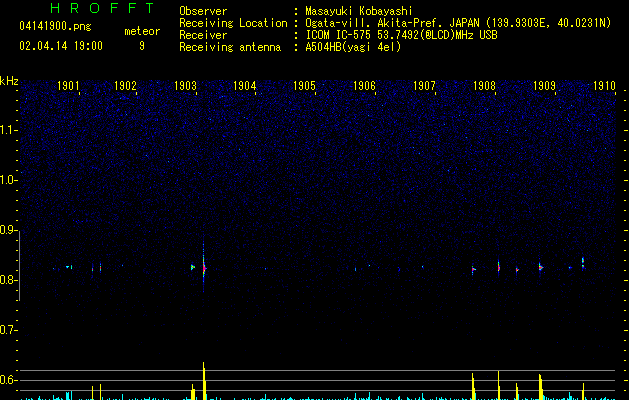
Task: Click the meteor count 9
Action: click(x=142, y=46)
